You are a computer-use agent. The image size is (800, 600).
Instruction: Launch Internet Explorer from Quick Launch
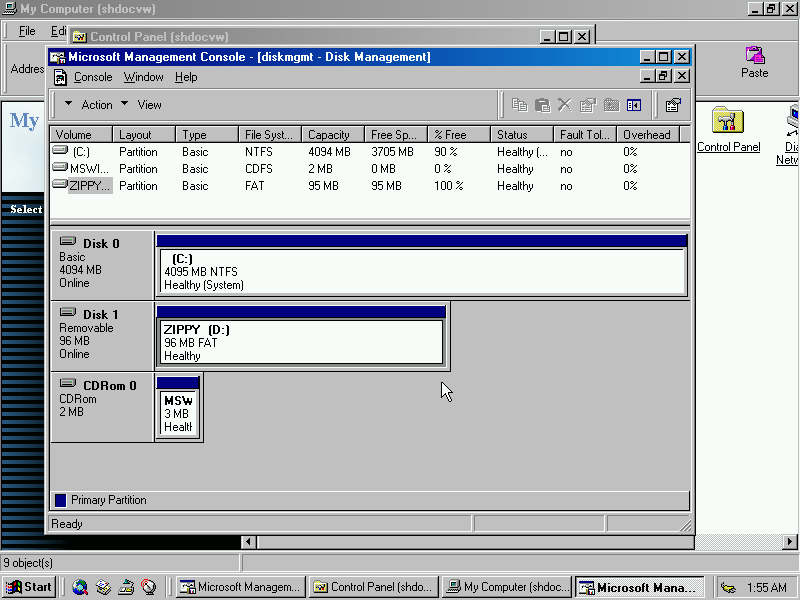coord(80,588)
